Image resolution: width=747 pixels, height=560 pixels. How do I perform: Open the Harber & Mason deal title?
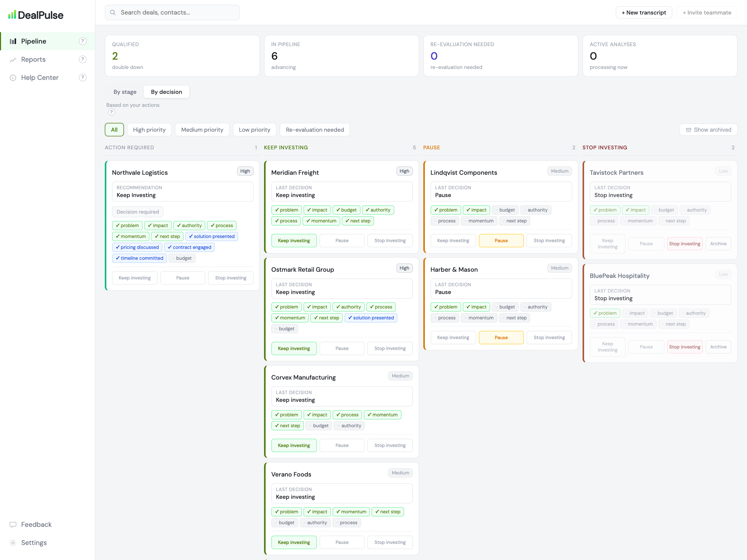point(454,269)
